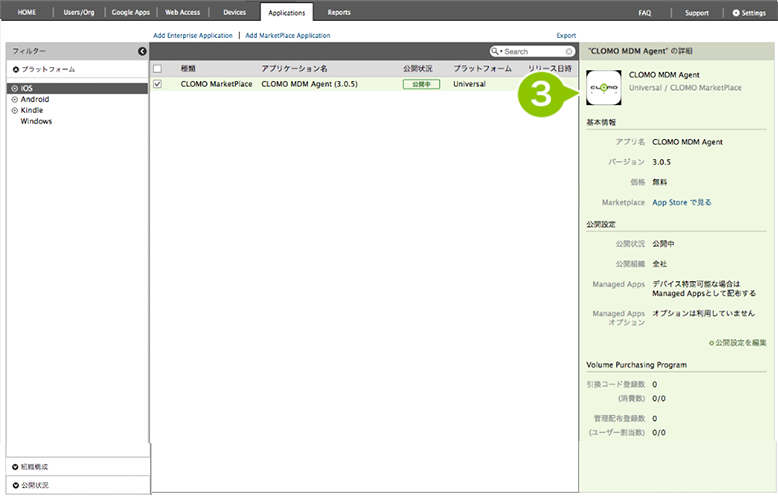Click the CLOMO MarketPlace cell
778x500 pixels.
coord(216,84)
